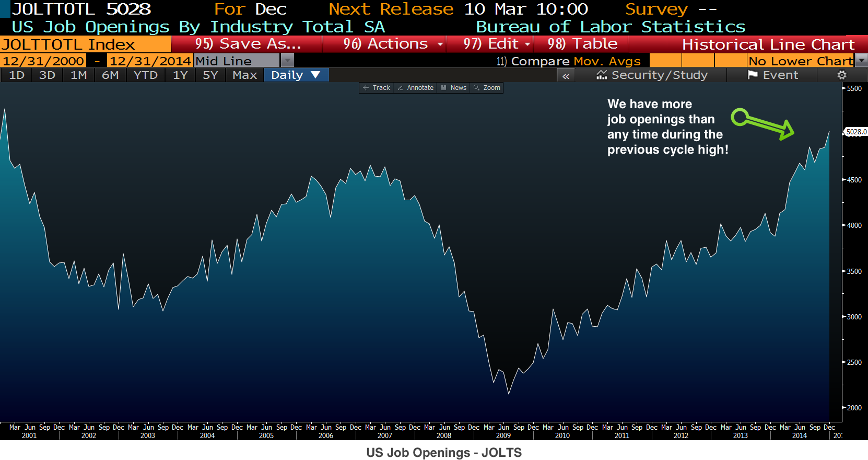Screen dimensions: 868x460
Task: Click the Event flag icon
Action: pyautogui.click(x=753, y=75)
